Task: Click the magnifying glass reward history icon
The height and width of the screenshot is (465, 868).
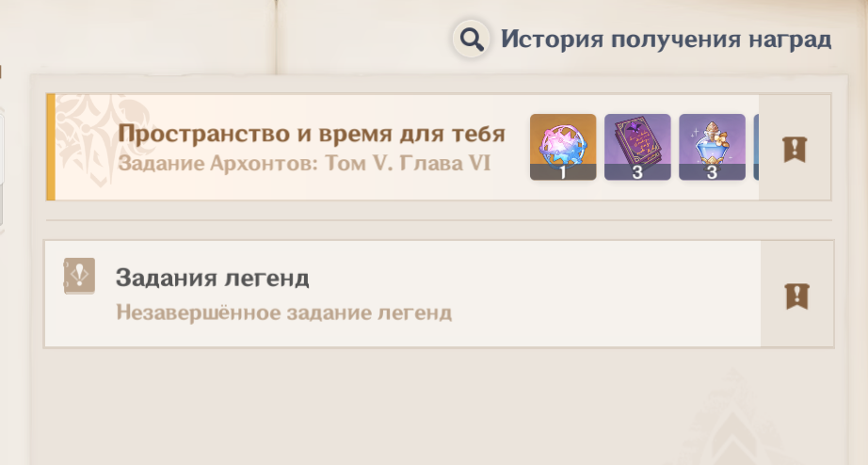Action: point(471,40)
